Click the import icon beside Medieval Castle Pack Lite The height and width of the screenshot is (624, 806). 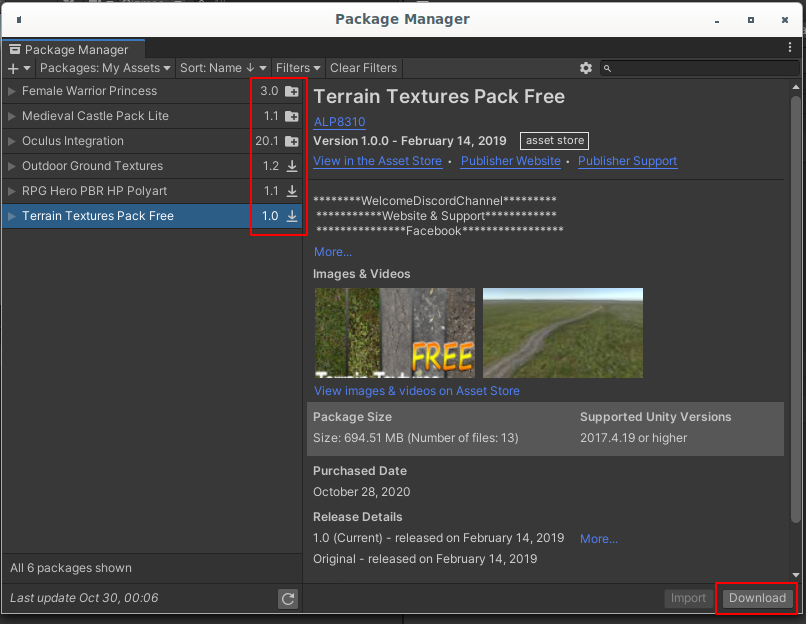pyautogui.click(x=290, y=116)
